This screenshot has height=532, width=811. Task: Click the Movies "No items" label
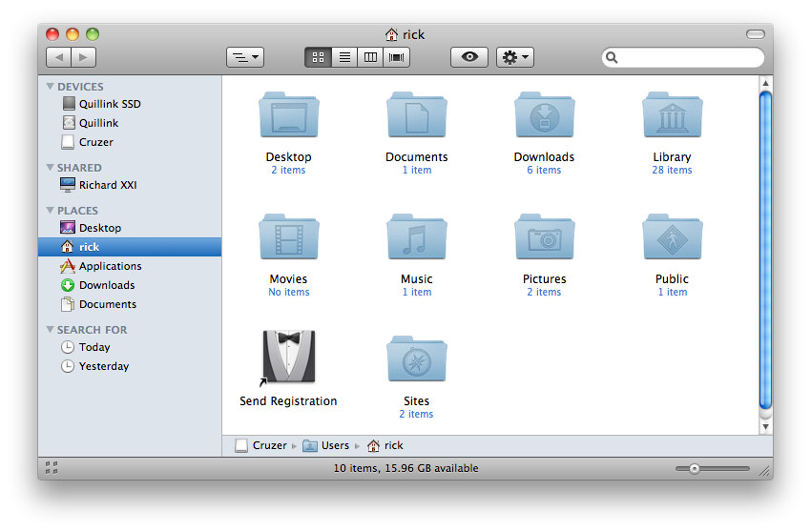(x=288, y=292)
